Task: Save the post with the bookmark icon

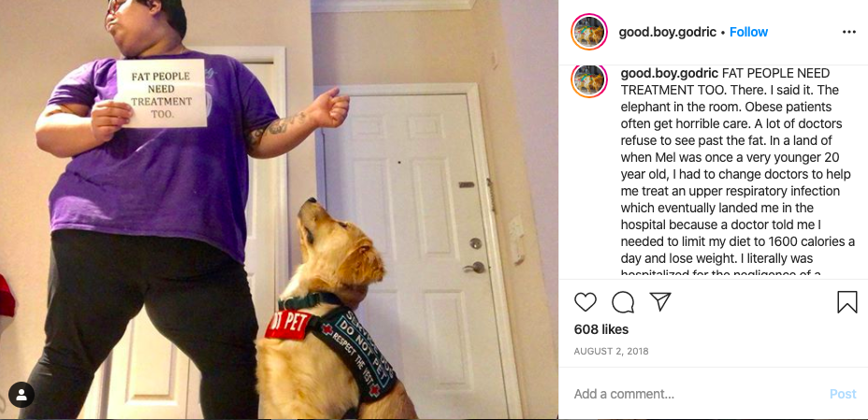Action: [x=847, y=302]
